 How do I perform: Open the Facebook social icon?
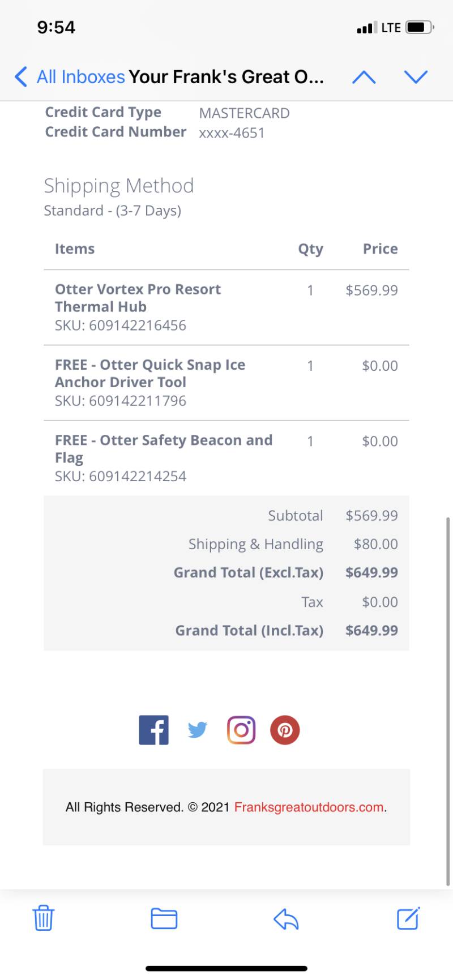point(154,730)
